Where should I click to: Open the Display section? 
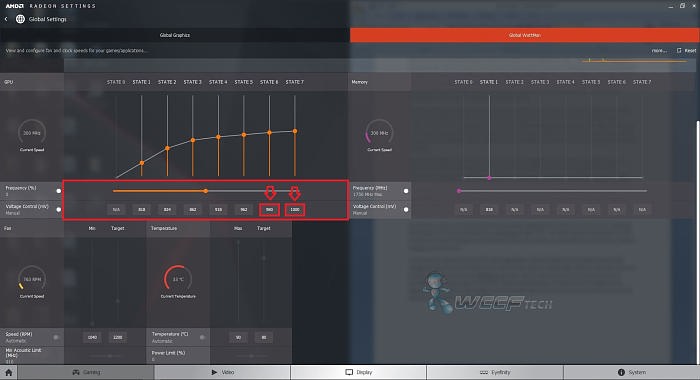click(358, 372)
